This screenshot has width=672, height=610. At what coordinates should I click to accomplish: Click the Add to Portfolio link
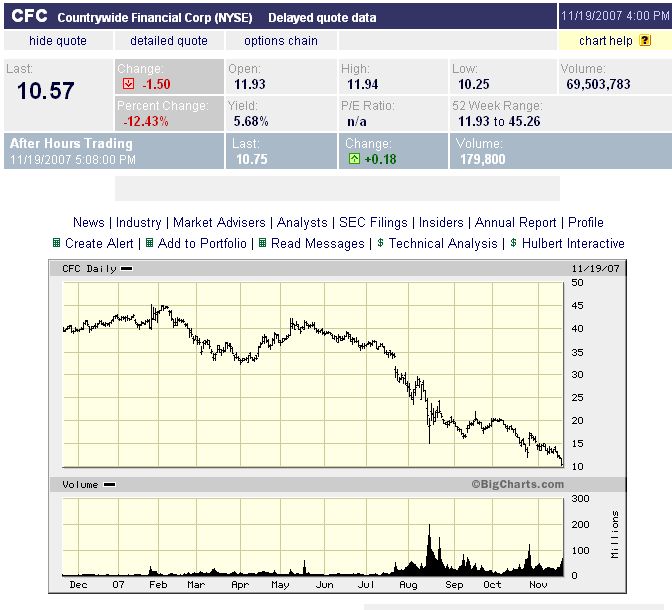pos(202,243)
